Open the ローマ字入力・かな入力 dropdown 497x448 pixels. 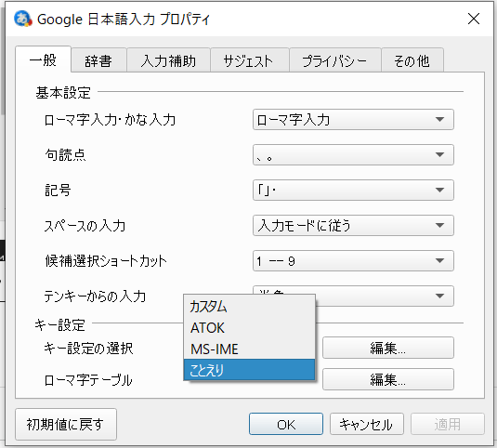[353, 120]
